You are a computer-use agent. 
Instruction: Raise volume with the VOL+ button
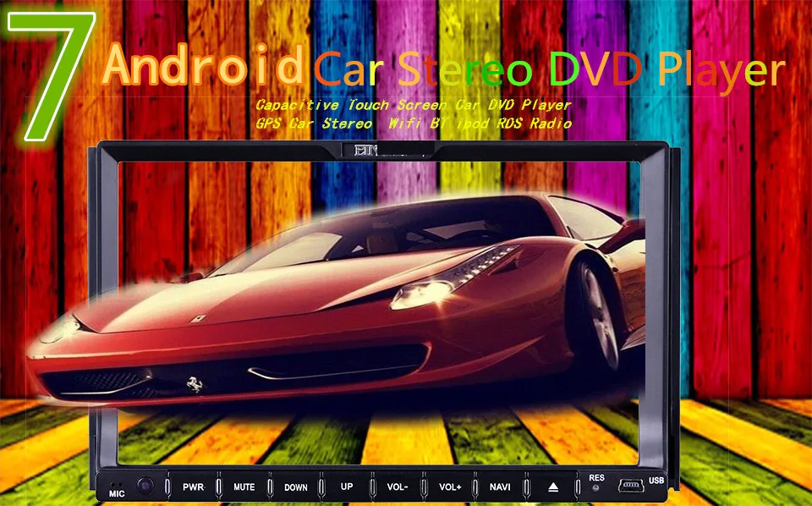[449, 487]
